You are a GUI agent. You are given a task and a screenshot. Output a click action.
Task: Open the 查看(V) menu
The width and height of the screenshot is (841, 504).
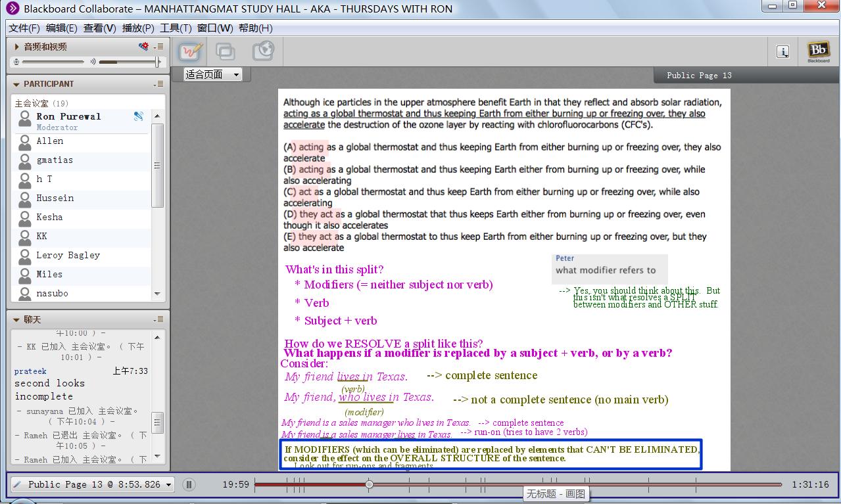click(99, 28)
